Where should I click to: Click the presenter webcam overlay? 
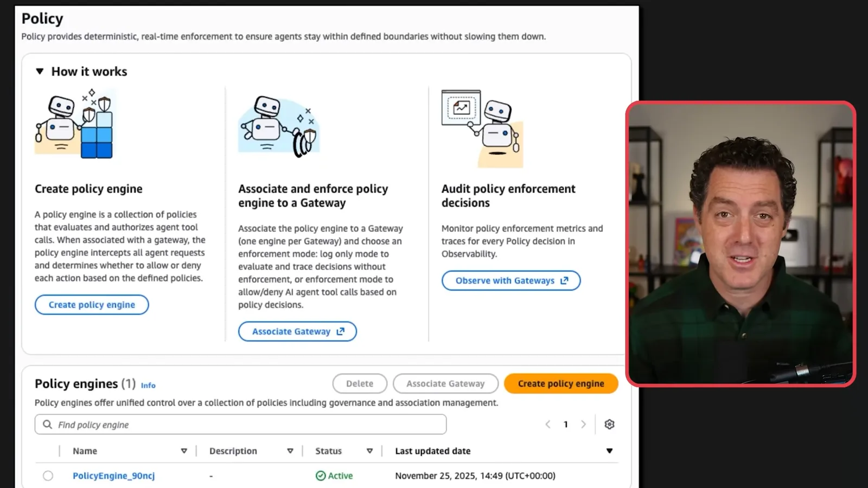click(x=741, y=243)
